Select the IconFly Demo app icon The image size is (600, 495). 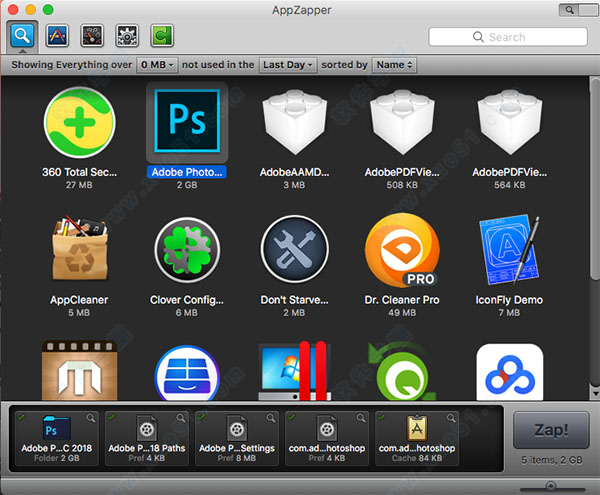coord(510,249)
